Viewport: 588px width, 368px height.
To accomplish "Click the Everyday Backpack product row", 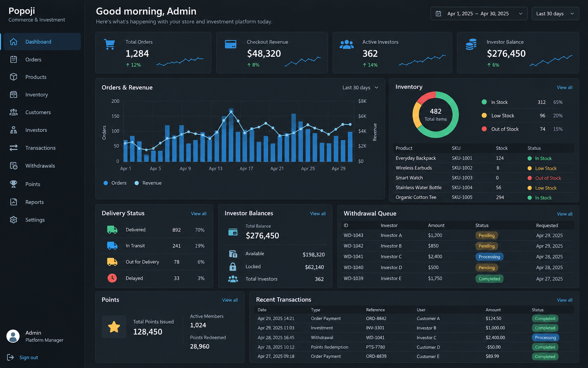I will pos(484,158).
